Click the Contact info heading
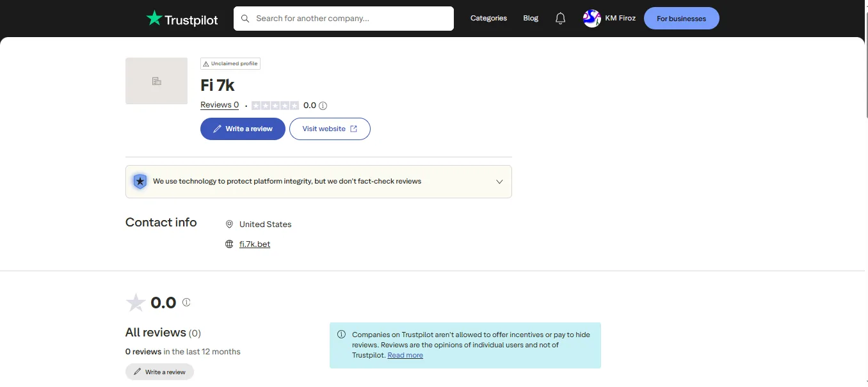The height and width of the screenshot is (387, 868). click(161, 223)
